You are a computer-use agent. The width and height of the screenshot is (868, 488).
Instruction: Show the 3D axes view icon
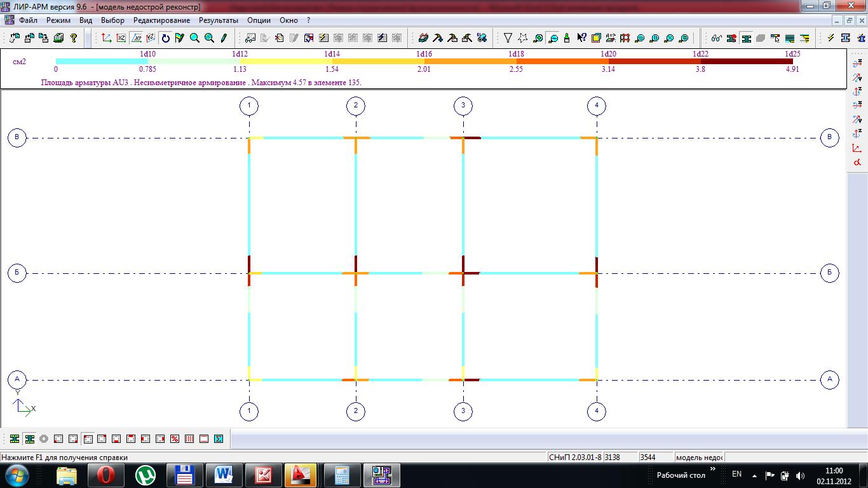tap(107, 37)
